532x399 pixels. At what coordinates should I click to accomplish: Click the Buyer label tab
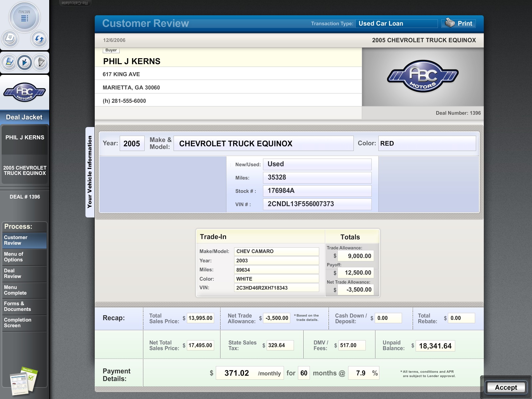pos(111,50)
